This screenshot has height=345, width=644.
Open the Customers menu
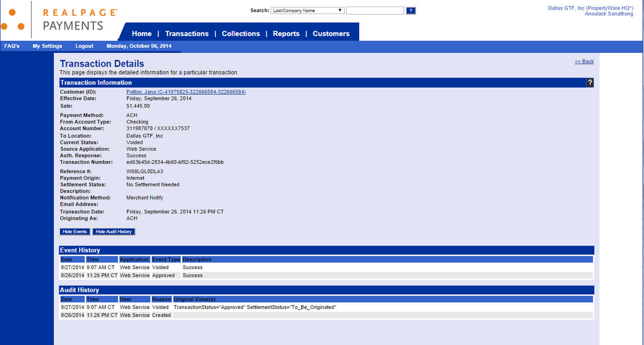point(331,34)
